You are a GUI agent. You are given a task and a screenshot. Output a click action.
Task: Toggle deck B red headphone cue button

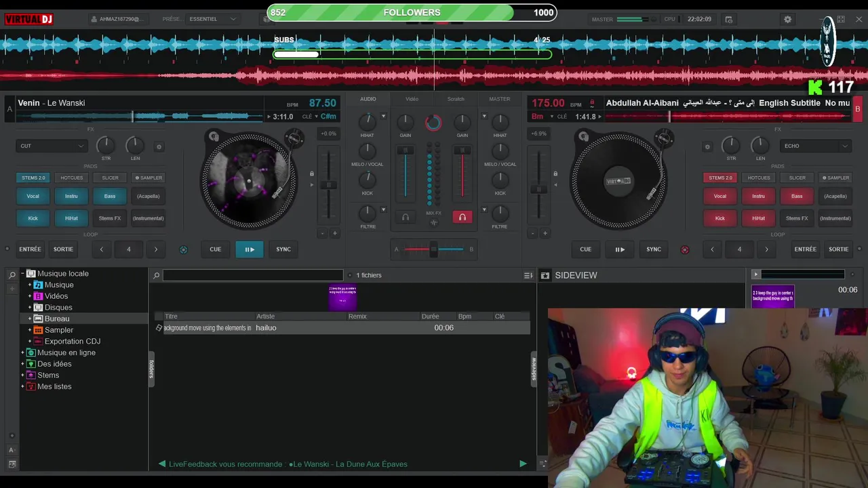[462, 218]
